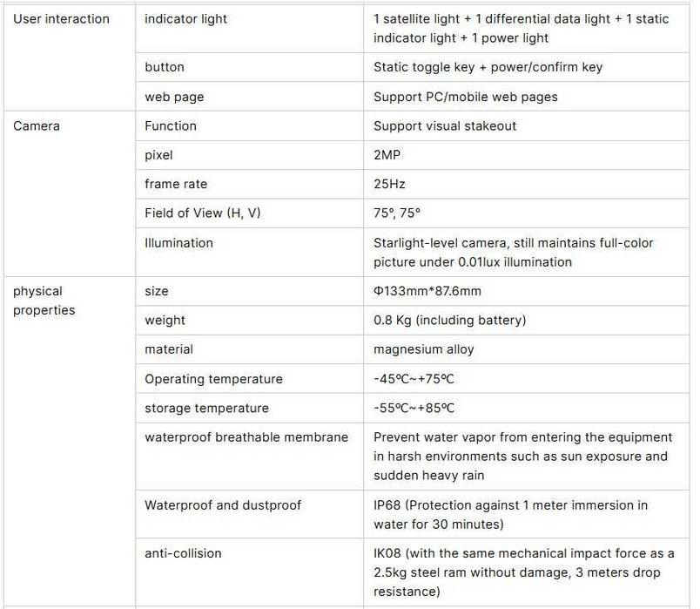
Task: Select the 'Static toggle key + power/confirm key' text
Action: click(x=488, y=67)
